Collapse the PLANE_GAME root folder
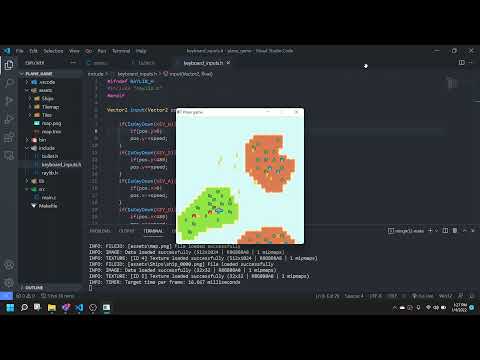The width and height of the screenshot is (480, 360). (50, 74)
